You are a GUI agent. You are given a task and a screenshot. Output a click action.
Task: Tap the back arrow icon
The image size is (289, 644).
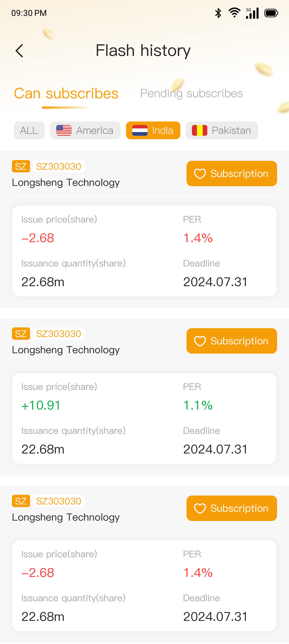pyautogui.click(x=19, y=51)
